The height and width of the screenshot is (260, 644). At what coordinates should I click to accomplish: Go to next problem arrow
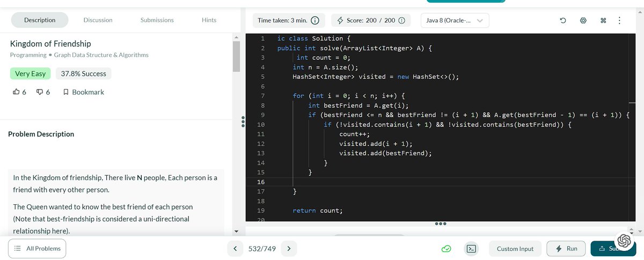289,249
